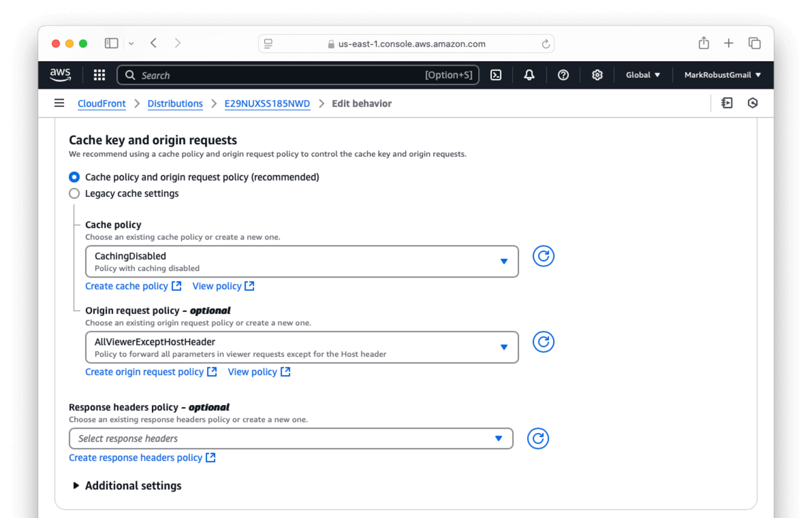Open AWS account settings gear

coord(597,75)
